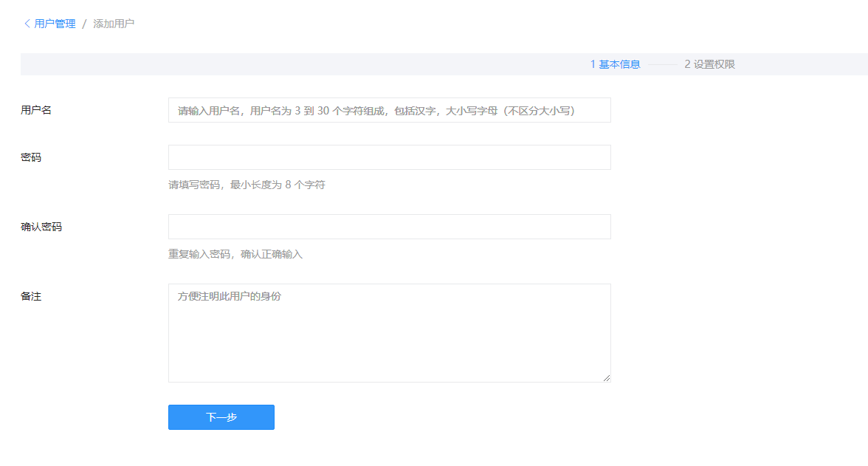Select step 1 基本信息
This screenshot has height=466, width=868.
[615, 64]
